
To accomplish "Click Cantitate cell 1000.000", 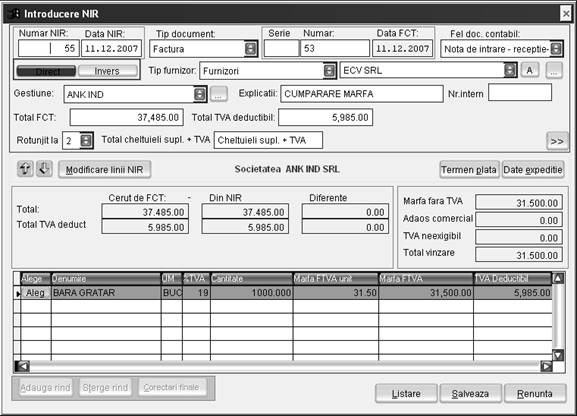I will pos(252,293).
